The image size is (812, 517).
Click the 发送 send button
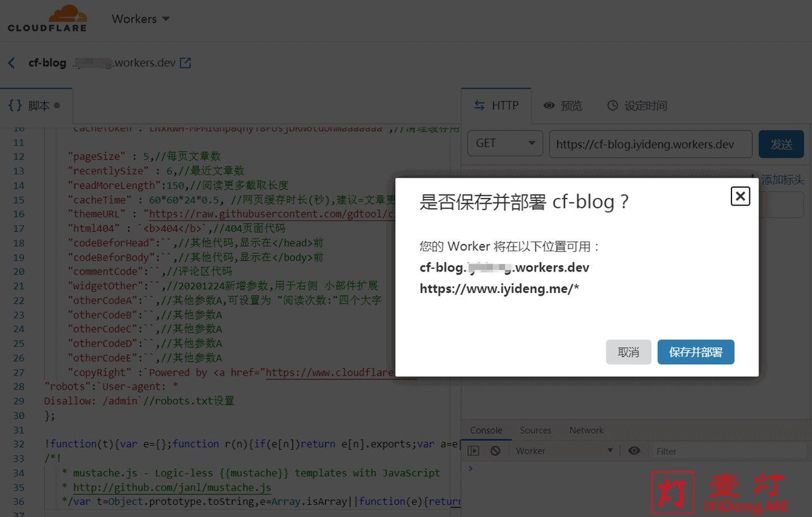point(781,144)
